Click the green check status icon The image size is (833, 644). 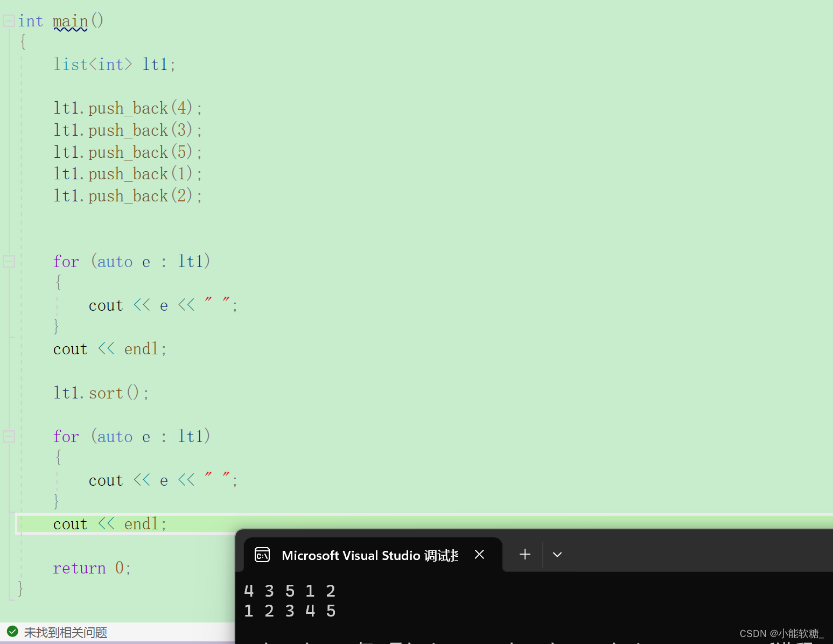[12, 632]
